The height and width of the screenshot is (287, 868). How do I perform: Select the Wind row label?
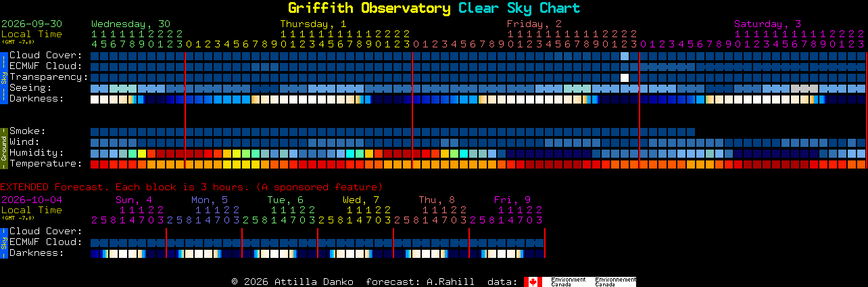(x=24, y=142)
